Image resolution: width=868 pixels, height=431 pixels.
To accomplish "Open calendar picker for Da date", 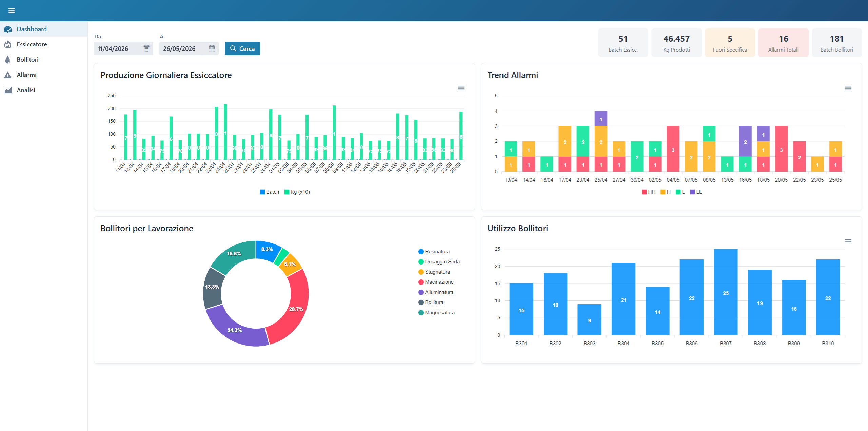I will point(146,48).
